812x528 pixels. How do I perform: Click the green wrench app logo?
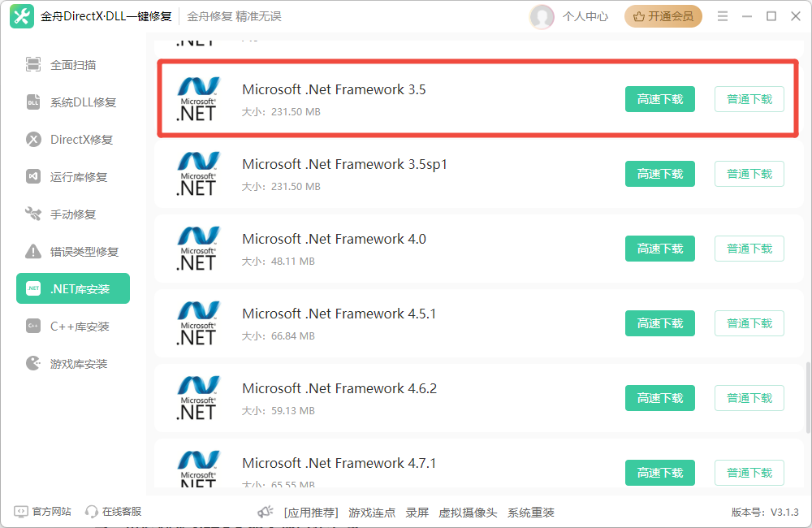pos(22,16)
